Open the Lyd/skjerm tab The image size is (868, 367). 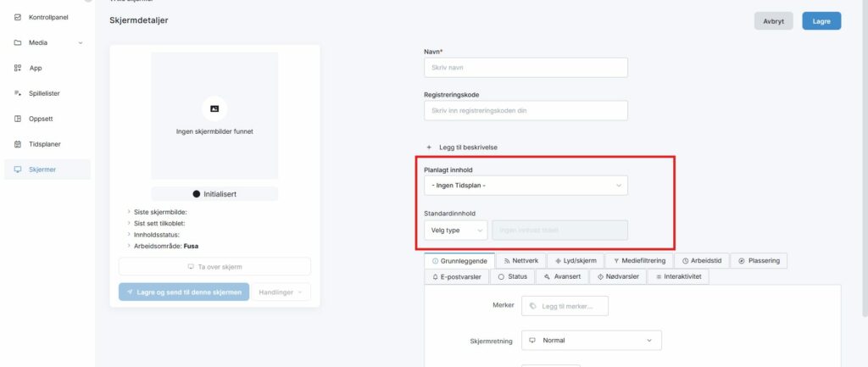coord(576,261)
